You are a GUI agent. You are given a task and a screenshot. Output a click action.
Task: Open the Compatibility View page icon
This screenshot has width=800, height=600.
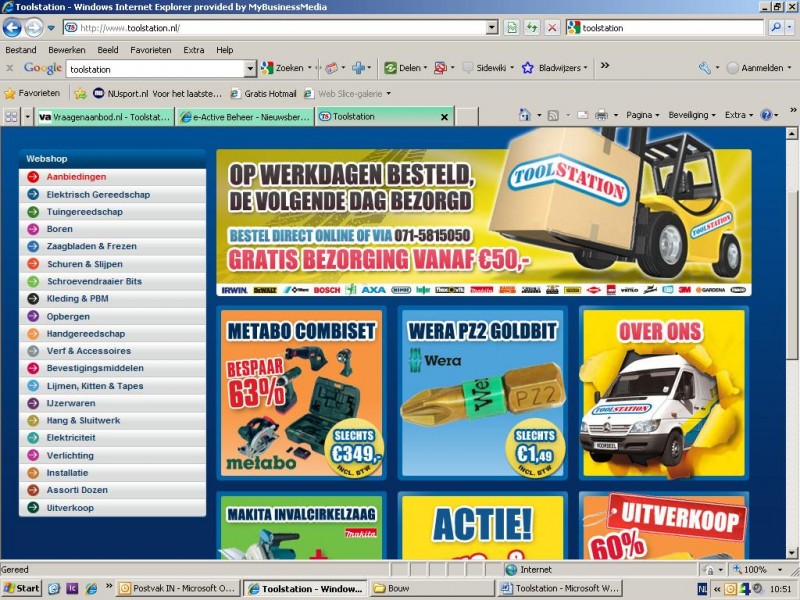[x=512, y=28]
